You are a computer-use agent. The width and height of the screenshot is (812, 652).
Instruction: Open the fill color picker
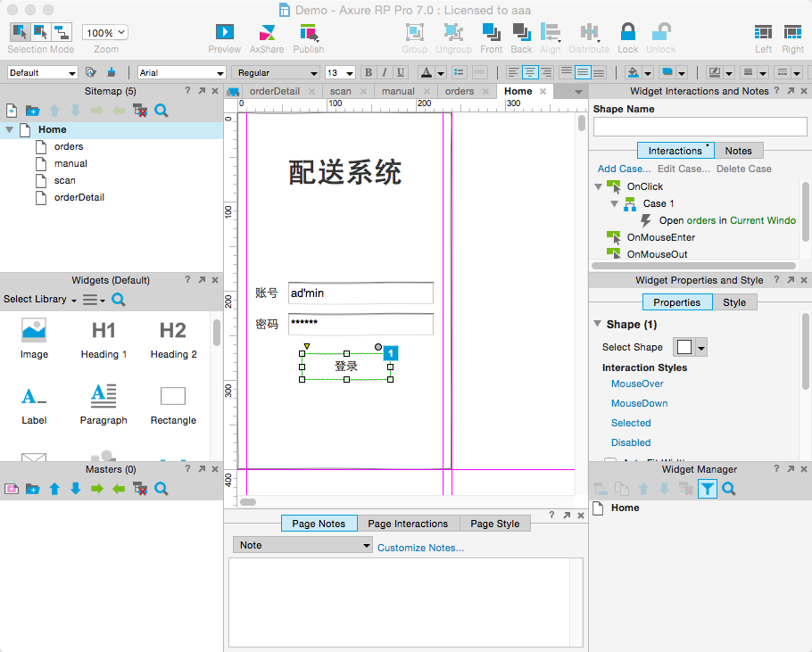[639, 72]
